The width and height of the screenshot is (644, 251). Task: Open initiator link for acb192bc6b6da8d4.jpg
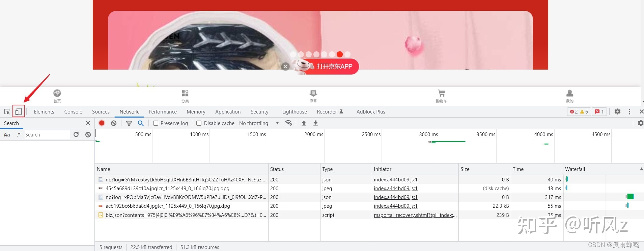(395, 206)
